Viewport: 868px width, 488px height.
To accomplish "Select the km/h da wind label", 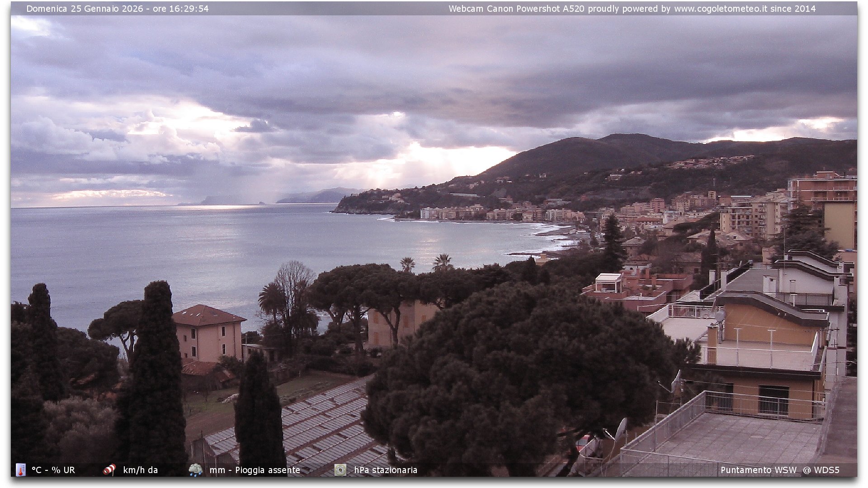I will tap(140, 470).
